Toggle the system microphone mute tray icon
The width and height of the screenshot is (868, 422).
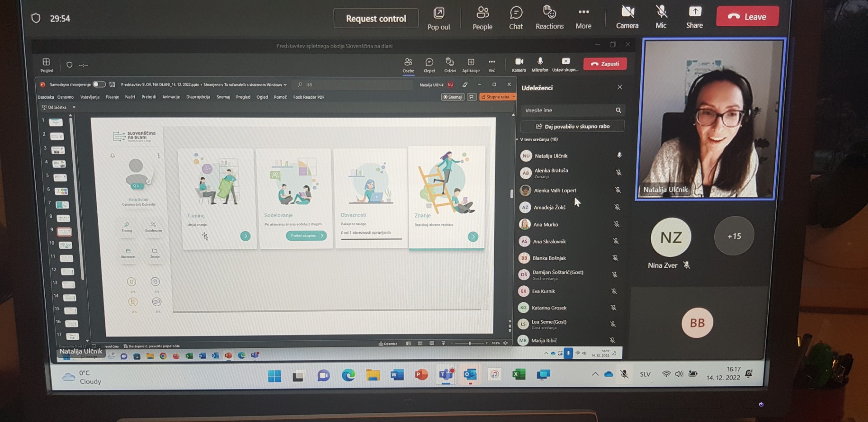click(x=624, y=374)
